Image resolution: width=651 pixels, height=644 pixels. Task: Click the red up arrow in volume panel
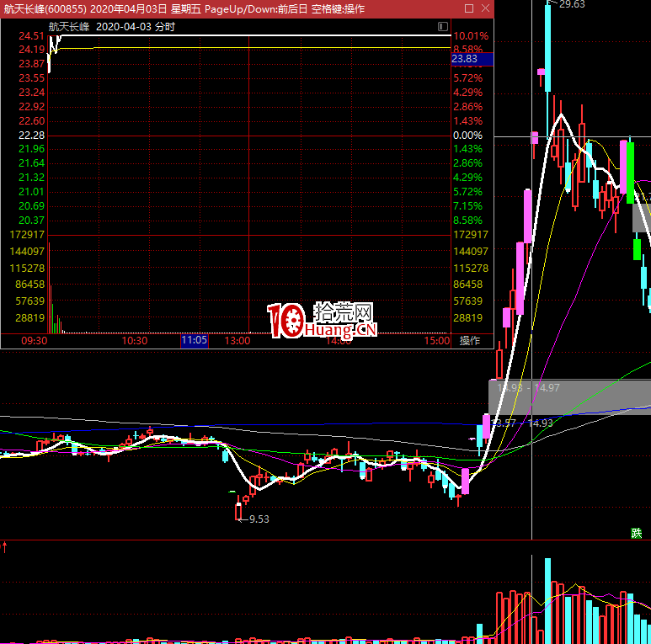pos(4,547)
